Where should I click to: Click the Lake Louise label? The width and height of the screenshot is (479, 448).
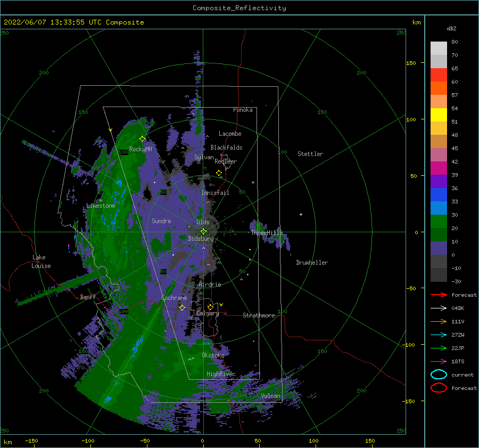click(x=41, y=262)
